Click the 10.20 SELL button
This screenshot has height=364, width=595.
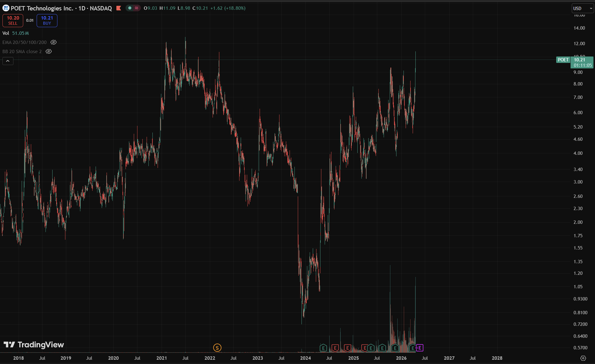pyautogui.click(x=13, y=20)
